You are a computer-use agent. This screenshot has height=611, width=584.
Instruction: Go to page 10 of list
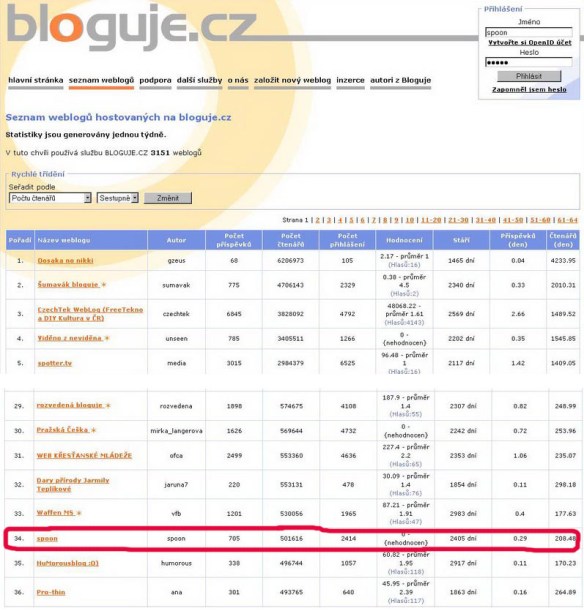410,220
